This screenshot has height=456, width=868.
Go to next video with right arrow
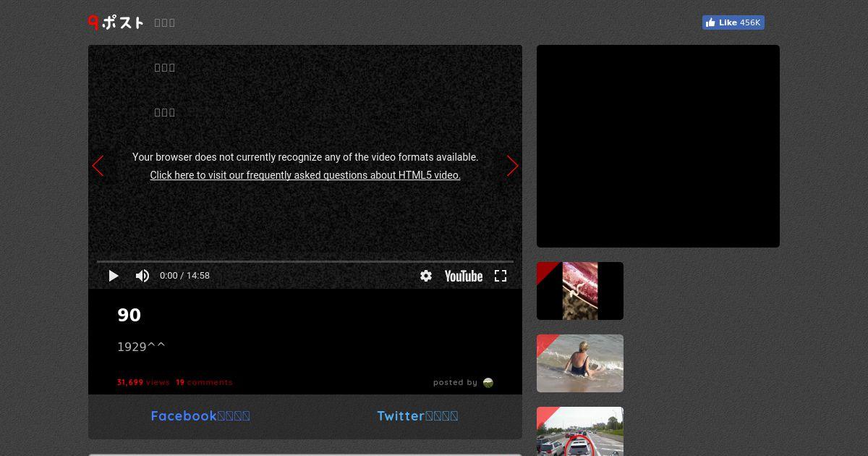coord(512,166)
